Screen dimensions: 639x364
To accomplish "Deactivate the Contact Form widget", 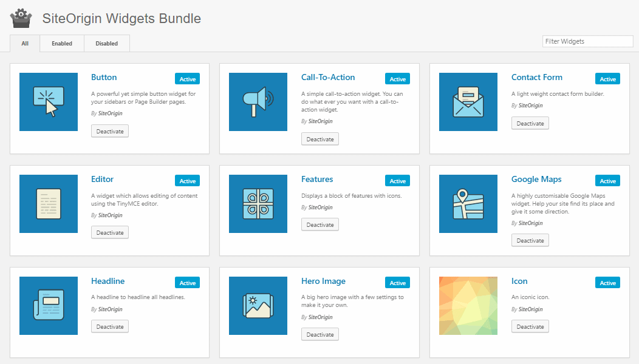I will click(530, 123).
